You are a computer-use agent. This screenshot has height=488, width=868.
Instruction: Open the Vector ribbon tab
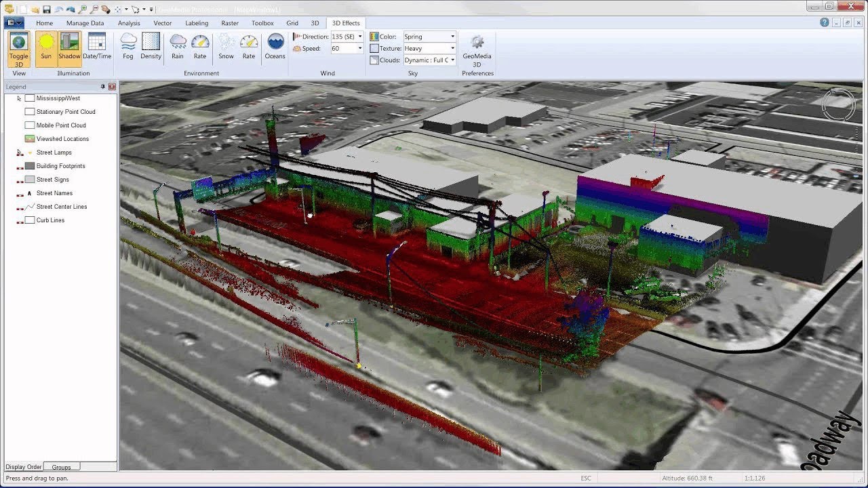(x=163, y=23)
